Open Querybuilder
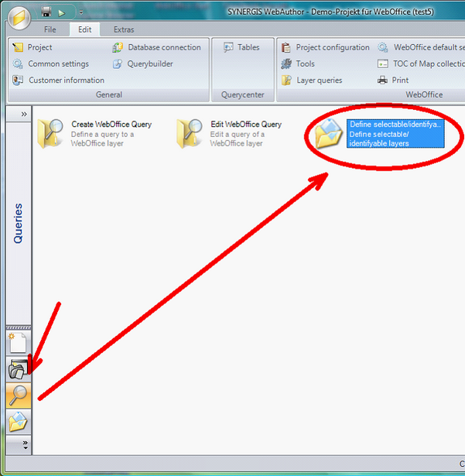The image size is (465, 476). [150, 63]
